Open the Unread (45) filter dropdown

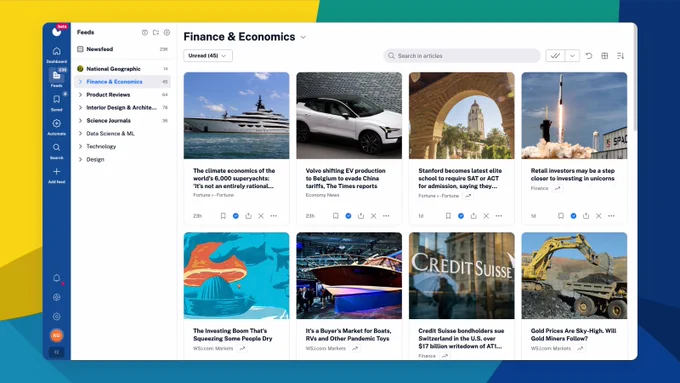208,56
